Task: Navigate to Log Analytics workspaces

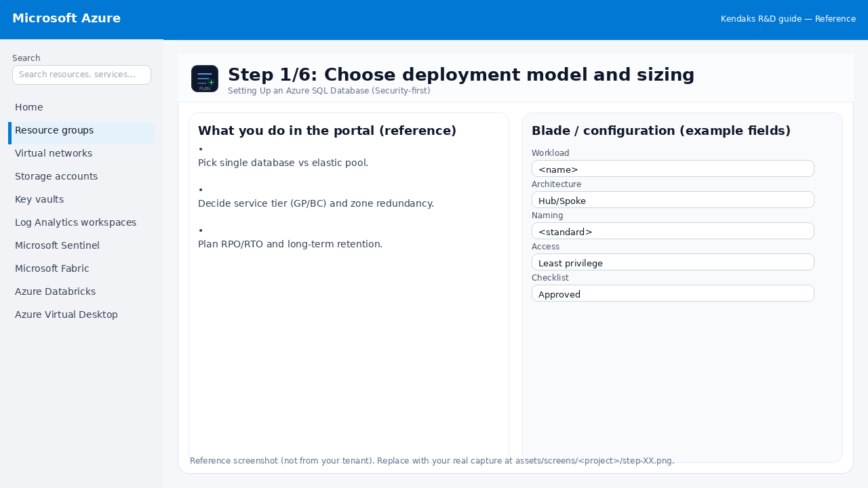Action: click(81, 222)
